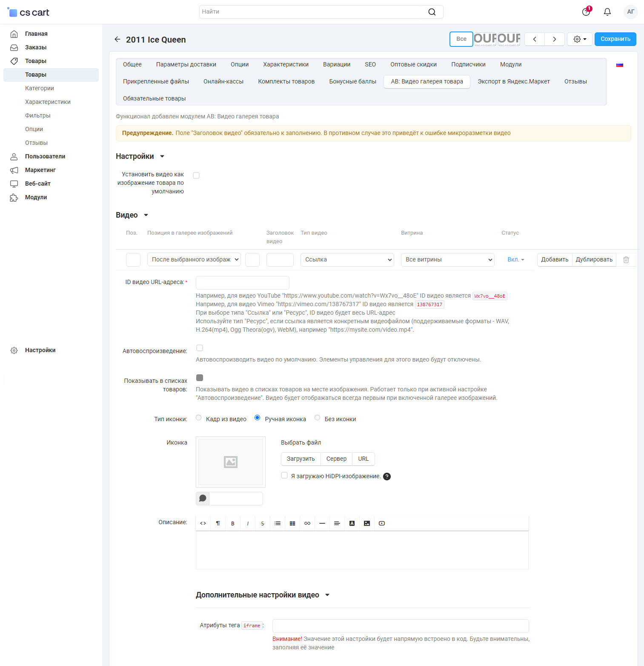Toggle HTML source code view in editor
Viewport: 644px width, 666px height.
(203, 523)
